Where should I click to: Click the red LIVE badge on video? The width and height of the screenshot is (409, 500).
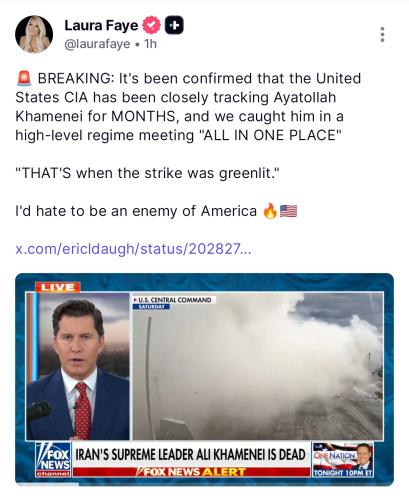click(x=58, y=287)
